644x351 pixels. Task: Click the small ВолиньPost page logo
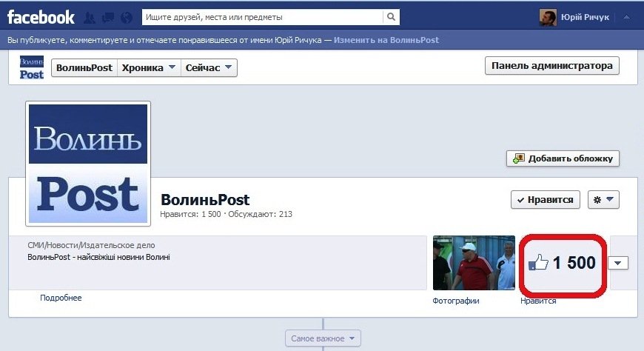point(32,67)
